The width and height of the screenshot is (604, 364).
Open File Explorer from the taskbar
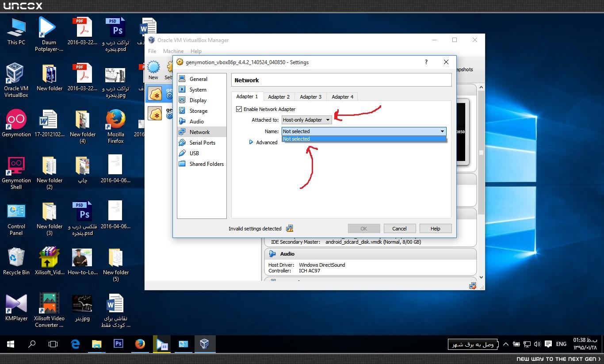pyautogui.click(x=97, y=344)
